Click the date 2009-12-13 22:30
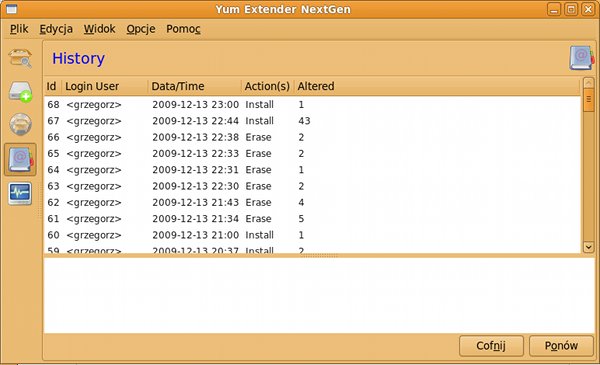 [x=196, y=186]
